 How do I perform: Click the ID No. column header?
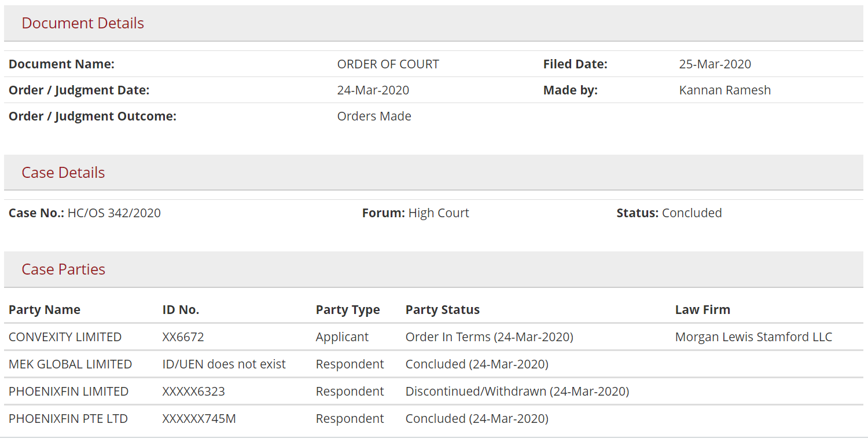[x=181, y=310]
